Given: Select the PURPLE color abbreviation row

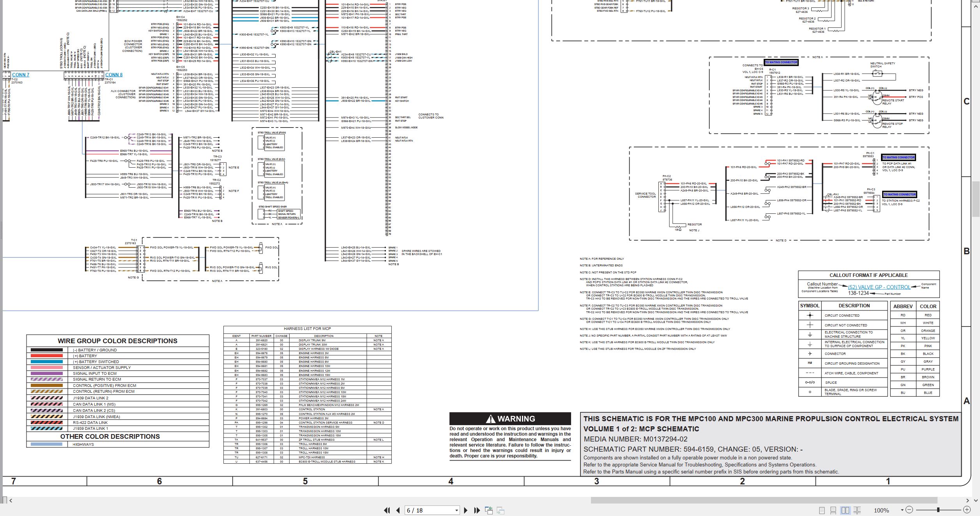Looking at the screenshot, I should tap(915, 369).
